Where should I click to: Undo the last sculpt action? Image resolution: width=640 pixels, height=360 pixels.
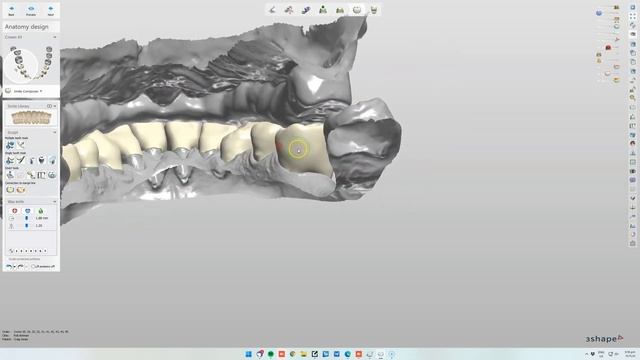[9, 267]
